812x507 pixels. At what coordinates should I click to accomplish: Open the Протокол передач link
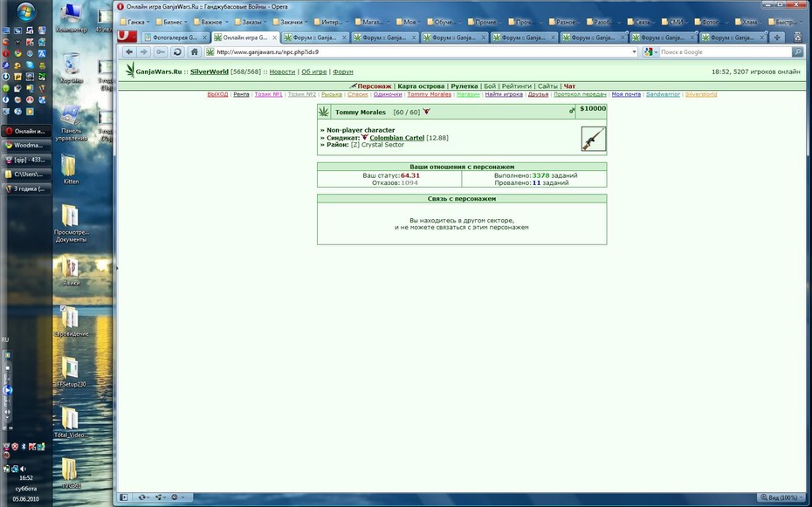580,94
